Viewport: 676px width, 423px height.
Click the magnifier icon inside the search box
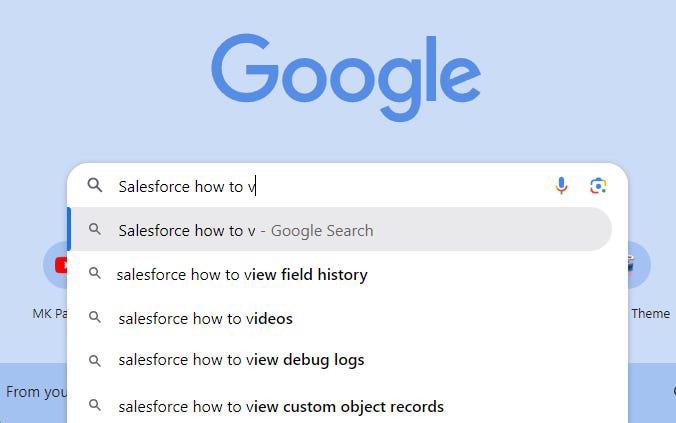click(x=95, y=185)
